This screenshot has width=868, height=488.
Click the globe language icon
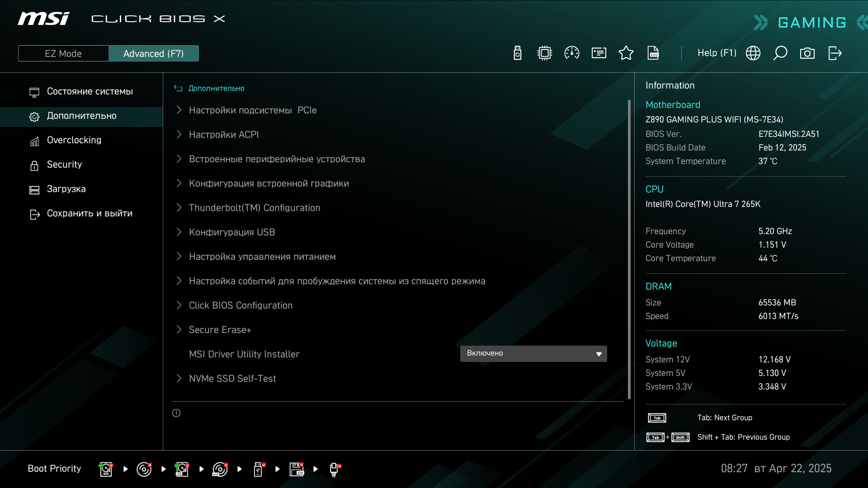coord(753,53)
